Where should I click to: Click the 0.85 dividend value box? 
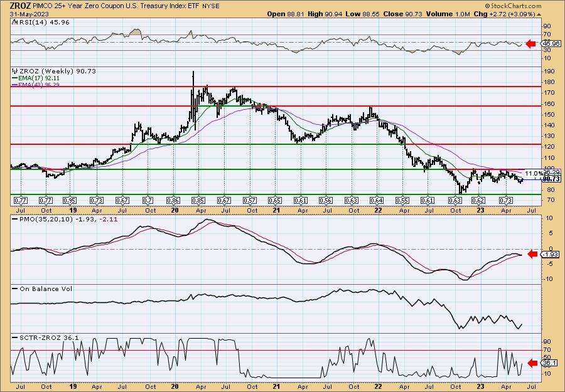point(198,200)
